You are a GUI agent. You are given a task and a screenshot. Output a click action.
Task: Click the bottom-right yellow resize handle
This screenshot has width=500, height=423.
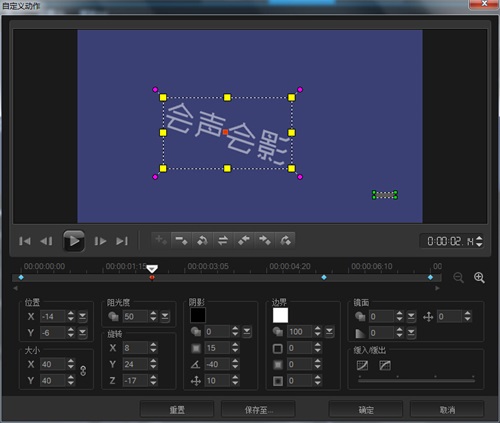coord(291,168)
